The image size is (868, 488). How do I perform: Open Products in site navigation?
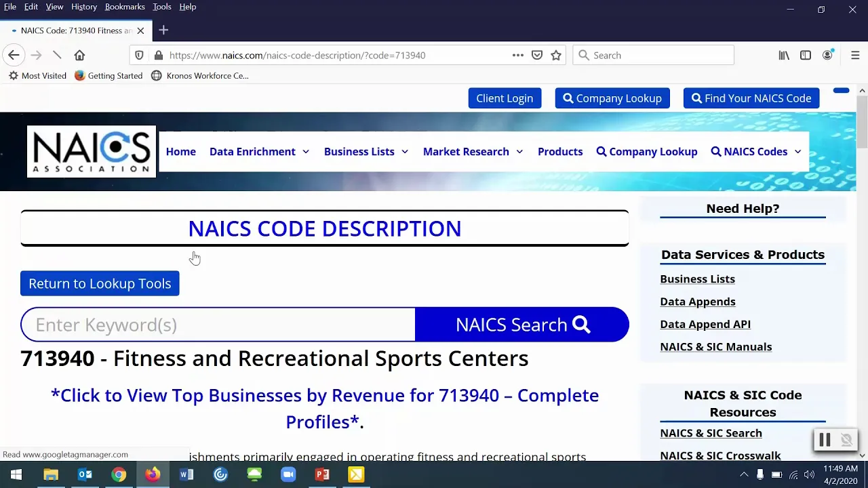pyautogui.click(x=560, y=152)
